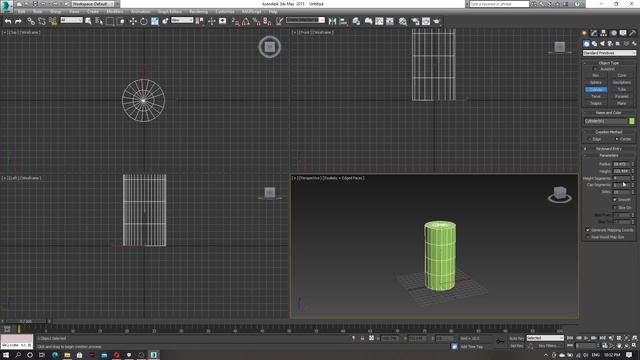Image resolution: width=640 pixels, height=360 pixels.
Task: Toggle the Smooth checkbox
Action: pos(615,200)
